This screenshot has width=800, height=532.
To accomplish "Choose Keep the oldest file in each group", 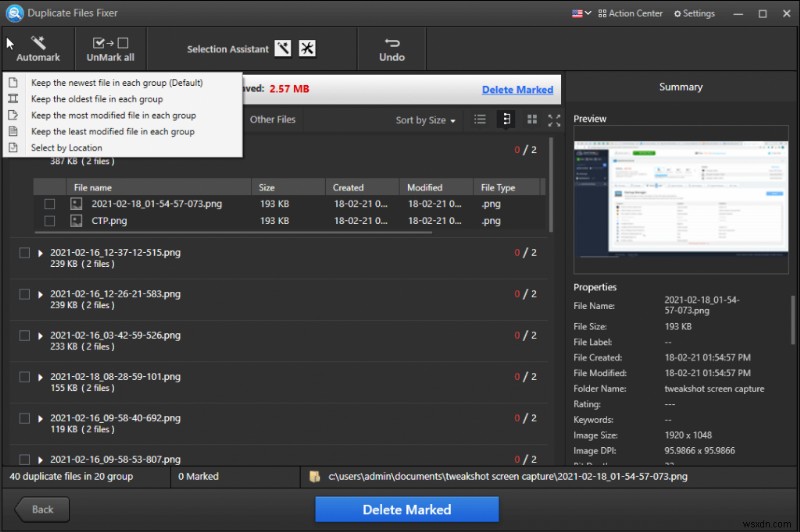I will [x=96, y=99].
